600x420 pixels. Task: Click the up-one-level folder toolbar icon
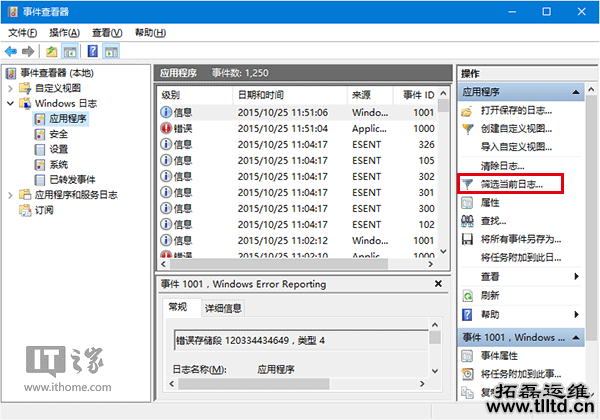point(52,51)
